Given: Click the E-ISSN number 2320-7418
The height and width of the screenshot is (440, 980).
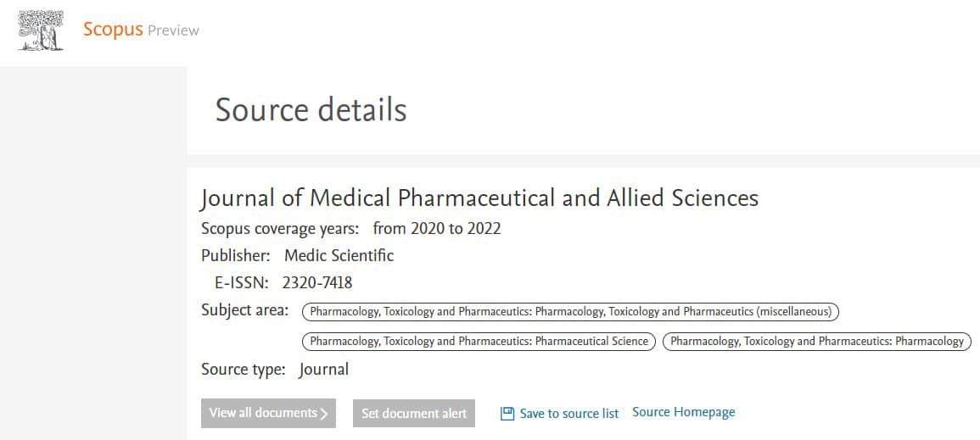Looking at the screenshot, I should (x=317, y=283).
